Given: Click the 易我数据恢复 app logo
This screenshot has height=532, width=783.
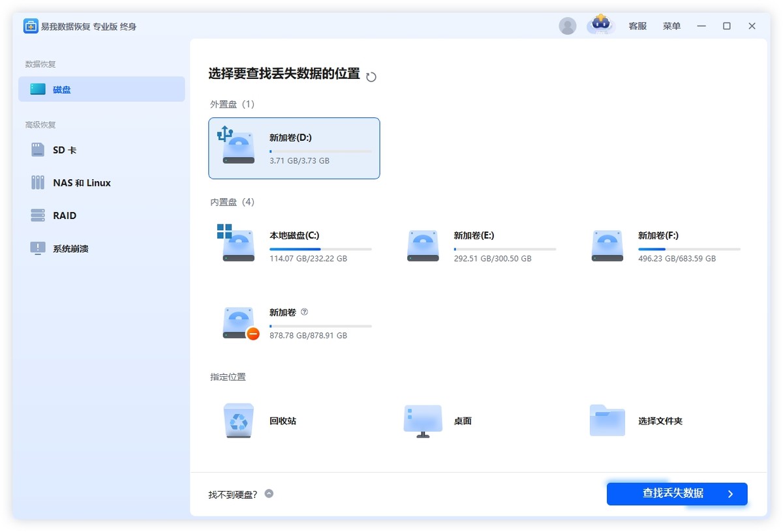Looking at the screenshot, I should point(31,25).
